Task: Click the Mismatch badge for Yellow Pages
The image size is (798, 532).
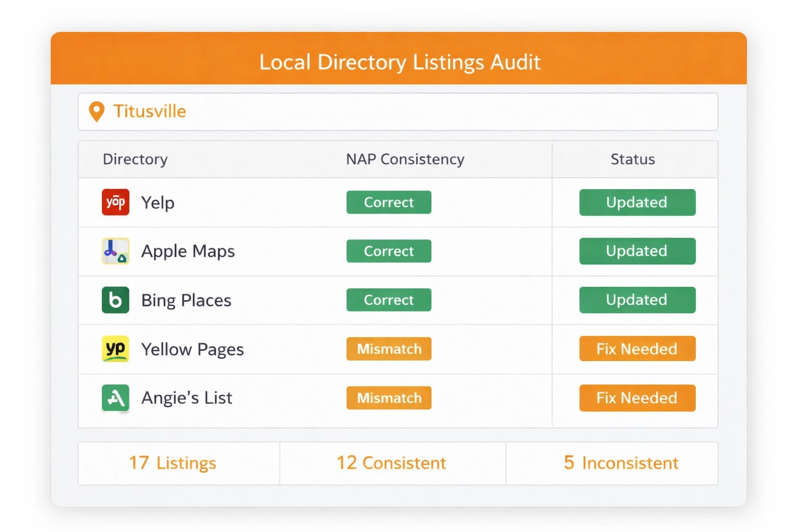Action: coord(389,349)
